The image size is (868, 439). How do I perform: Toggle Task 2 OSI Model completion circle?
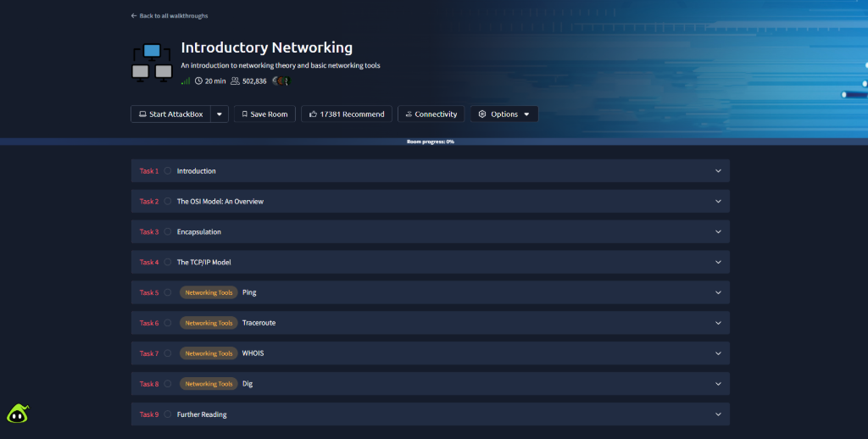(x=168, y=201)
